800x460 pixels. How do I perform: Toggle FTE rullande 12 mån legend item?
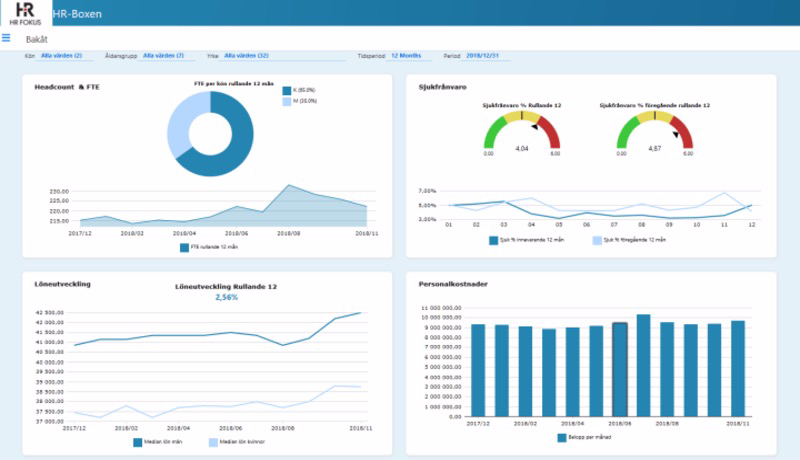coord(209,247)
